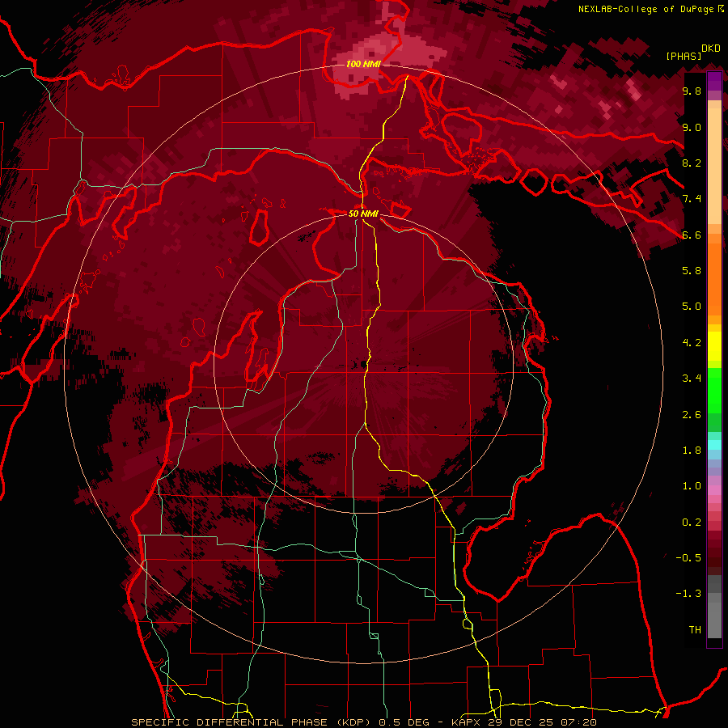Click the 9.0 legend value
728x728 pixels.
[x=692, y=127]
